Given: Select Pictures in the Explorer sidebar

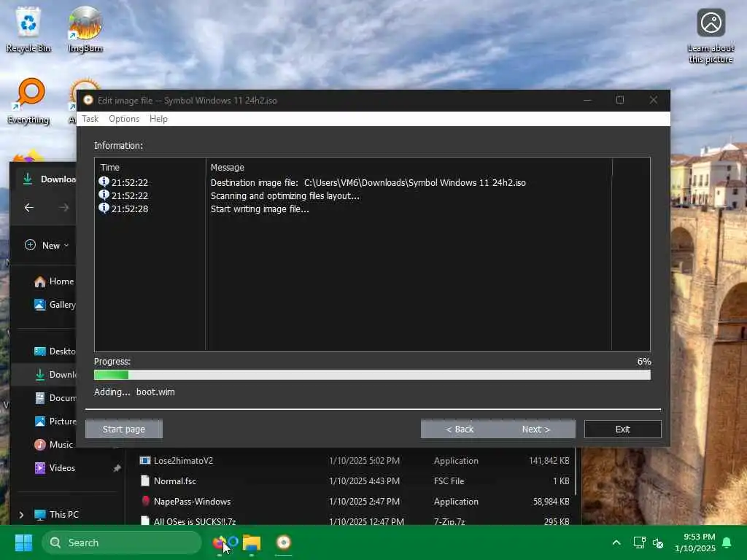Looking at the screenshot, I should [54, 421].
